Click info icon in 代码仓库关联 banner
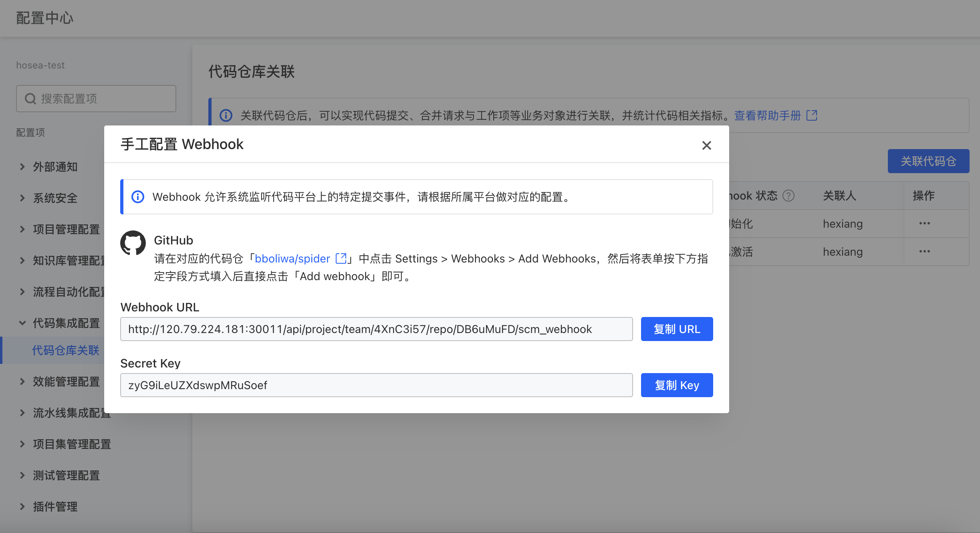This screenshot has height=533, width=980. pyautogui.click(x=226, y=115)
